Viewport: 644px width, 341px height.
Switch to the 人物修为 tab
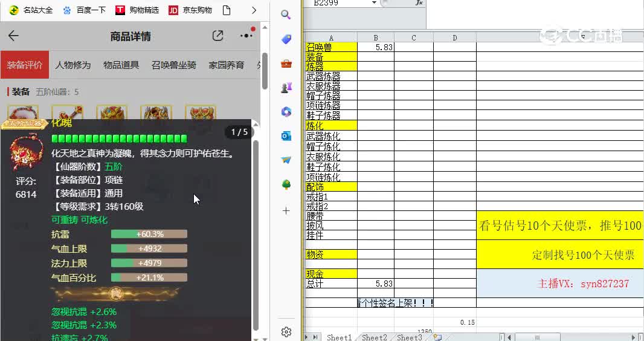[72, 65]
